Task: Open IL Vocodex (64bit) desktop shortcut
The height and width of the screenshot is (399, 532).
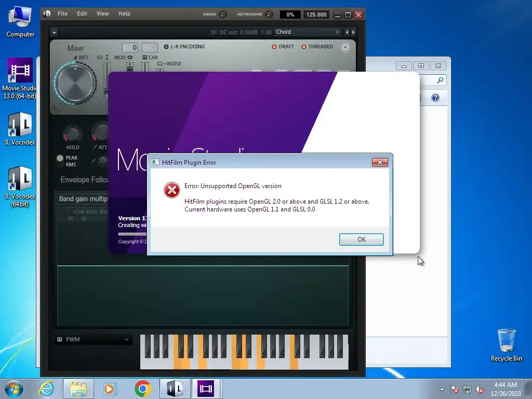Action: click(x=20, y=187)
